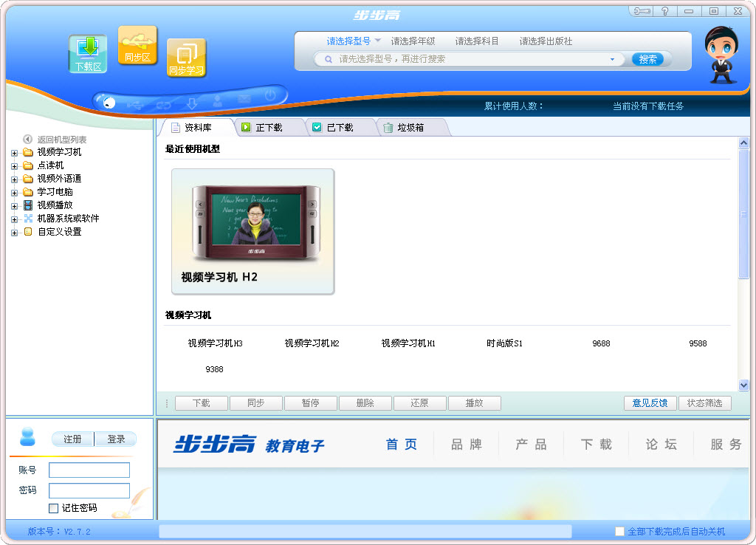Open the 品牌 website nav item

[467, 445]
